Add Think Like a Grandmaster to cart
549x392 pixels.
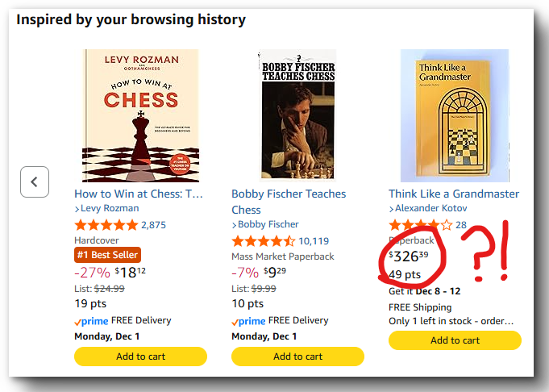pyautogui.click(x=455, y=340)
